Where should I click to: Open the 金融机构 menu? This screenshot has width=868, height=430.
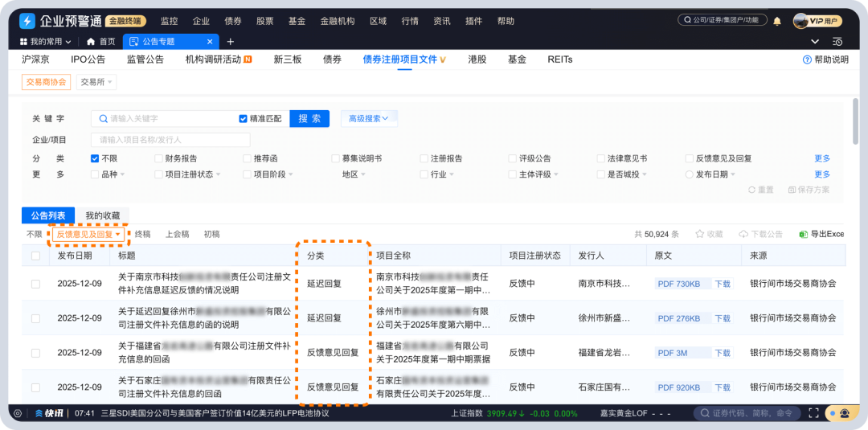[337, 21]
